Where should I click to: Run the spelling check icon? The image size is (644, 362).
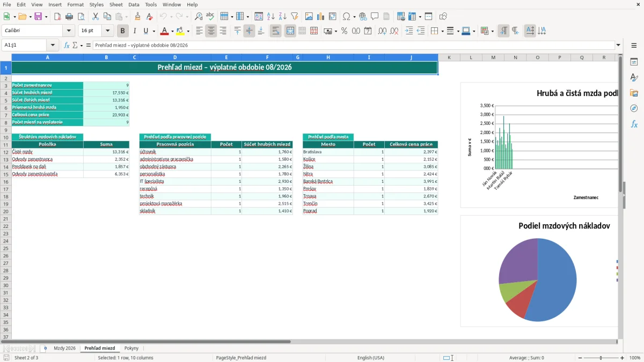(210, 17)
